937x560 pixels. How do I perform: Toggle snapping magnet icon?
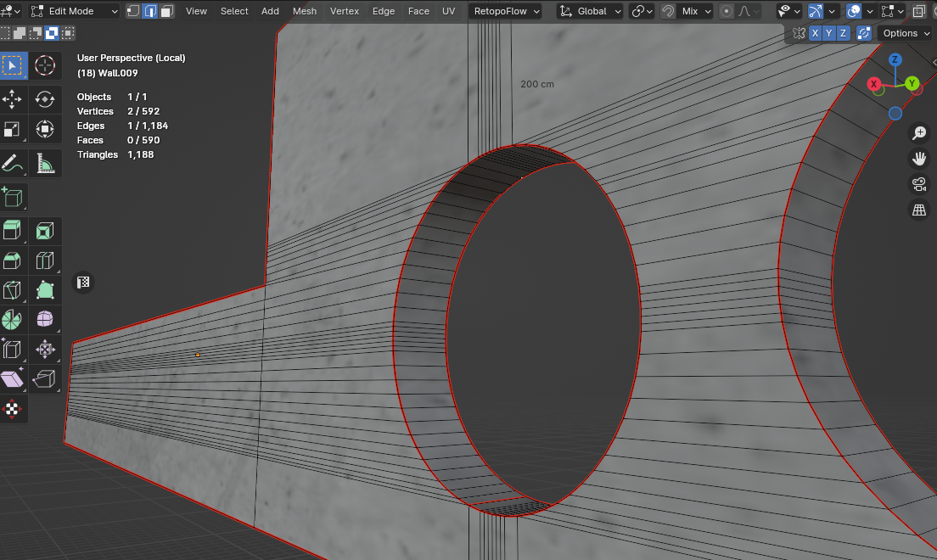point(668,11)
